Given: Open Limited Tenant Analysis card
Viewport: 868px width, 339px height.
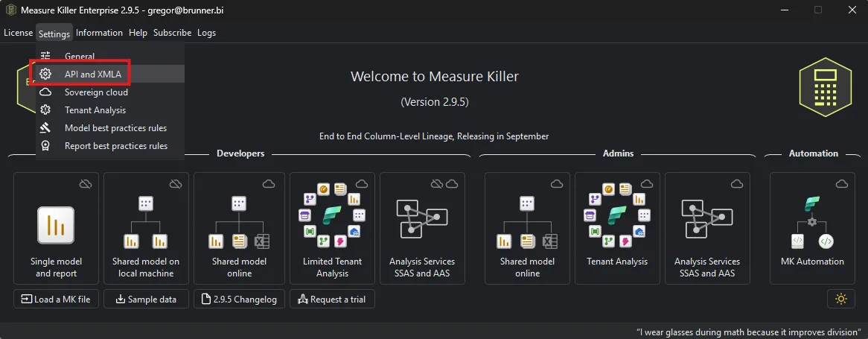Looking at the screenshot, I should pyautogui.click(x=332, y=228).
